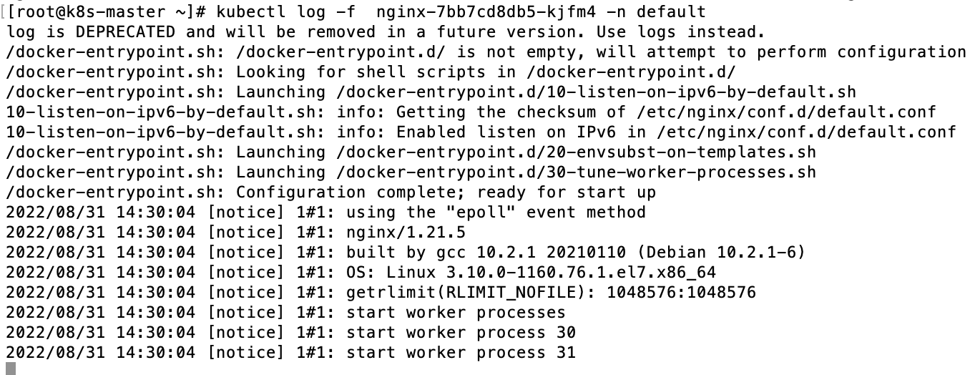Click the nginx/1.21.5 version text

406,232
